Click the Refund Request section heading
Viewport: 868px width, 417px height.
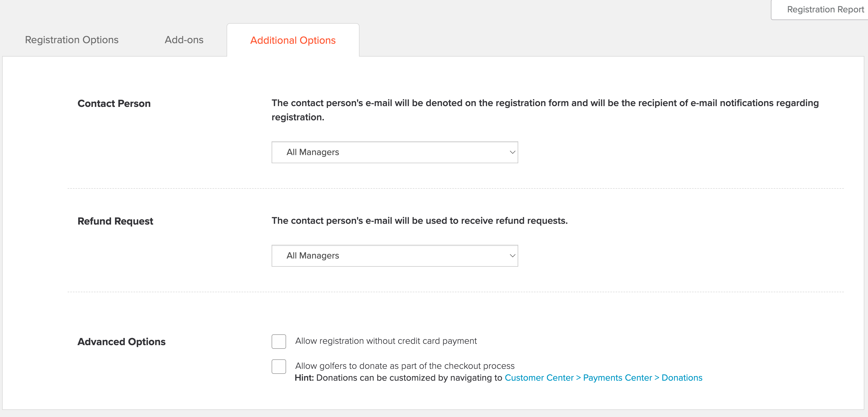tap(115, 221)
